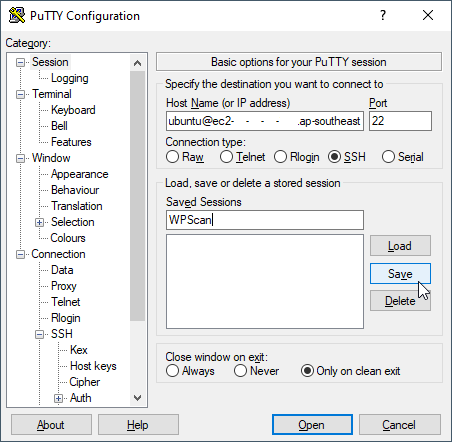Save the WPScan session
Screen dimensions: 452x442
pos(400,274)
